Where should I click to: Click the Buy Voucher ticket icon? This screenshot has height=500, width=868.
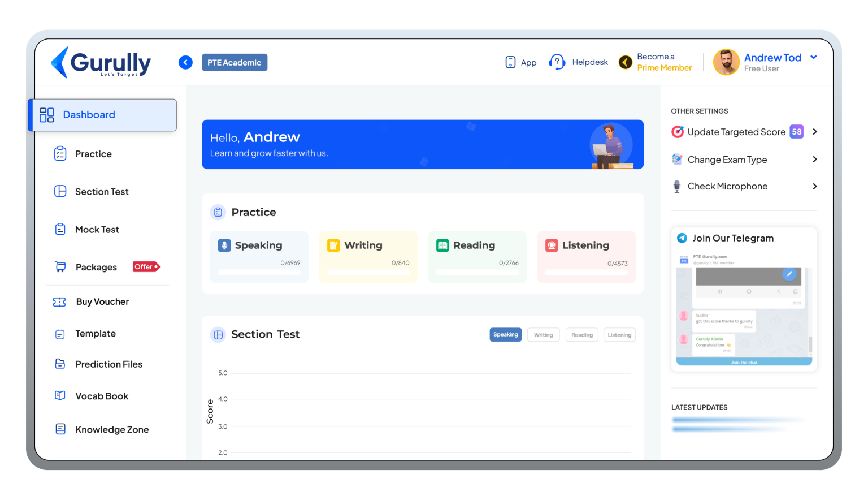(60, 301)
